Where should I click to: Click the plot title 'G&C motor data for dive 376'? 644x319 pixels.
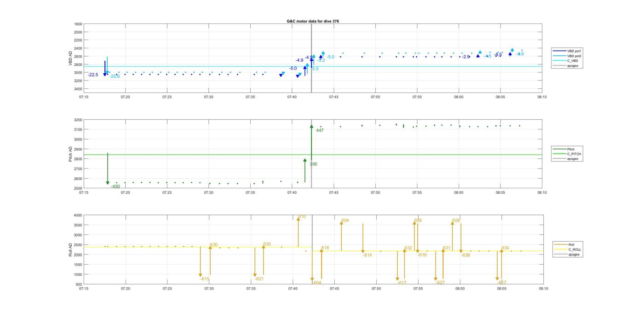point(313,21)
